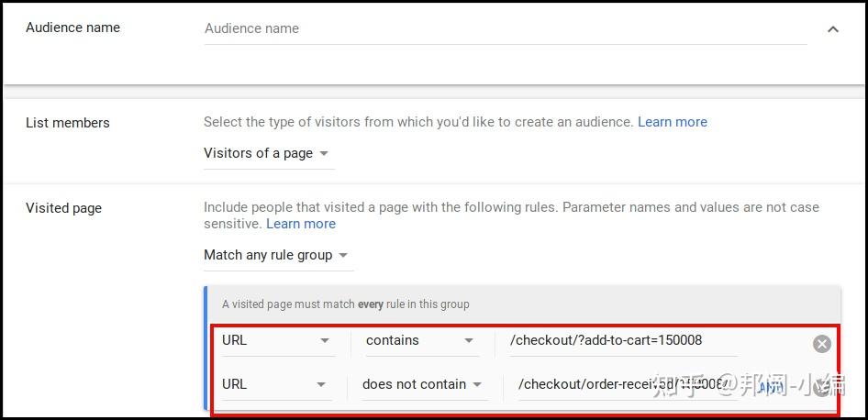Open the Visitors of a page dropdown
Viewport: 868px width, 420px height.
(267, 153)
